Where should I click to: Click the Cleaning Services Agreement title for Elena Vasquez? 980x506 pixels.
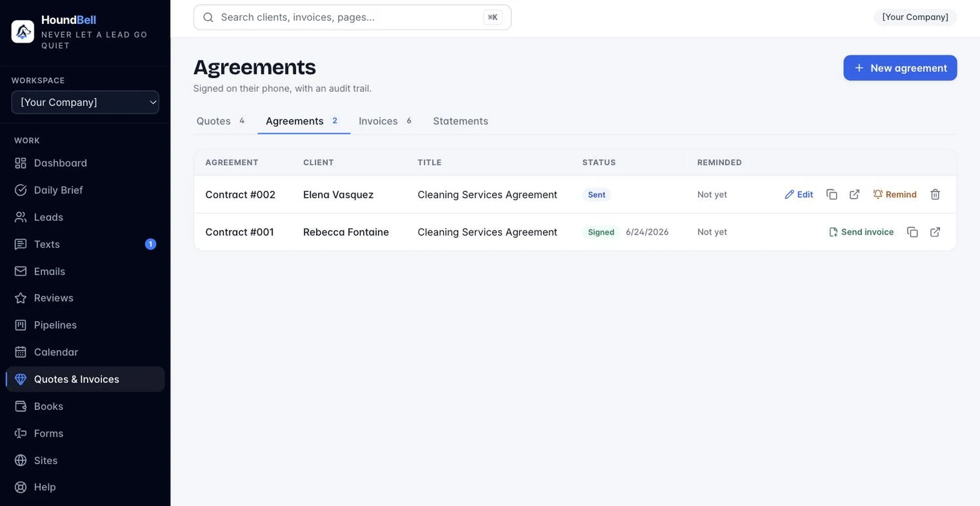click(487, 195)
